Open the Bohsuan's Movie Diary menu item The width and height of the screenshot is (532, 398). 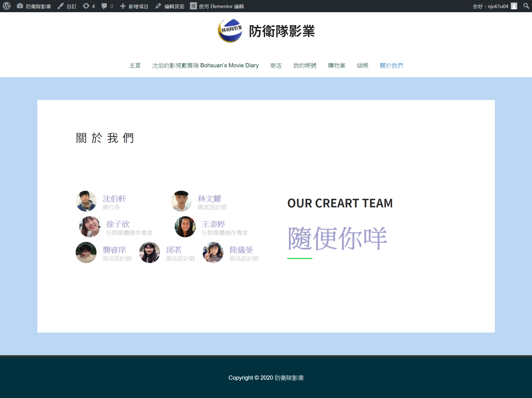[205, 66]
